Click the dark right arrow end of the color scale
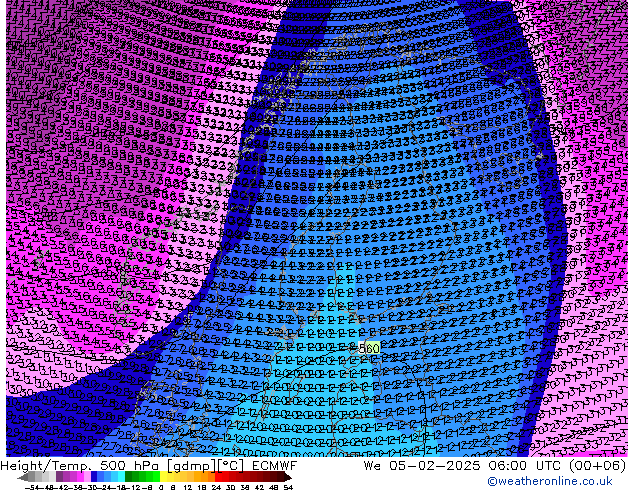 (288, 477)
